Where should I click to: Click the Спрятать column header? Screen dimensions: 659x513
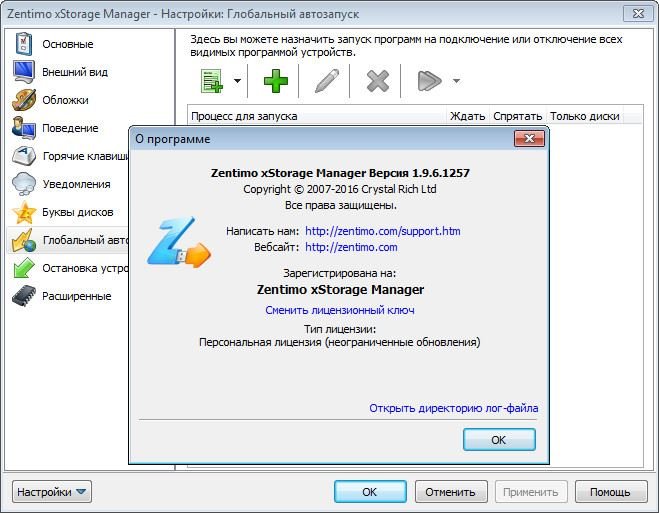[517, 116]
